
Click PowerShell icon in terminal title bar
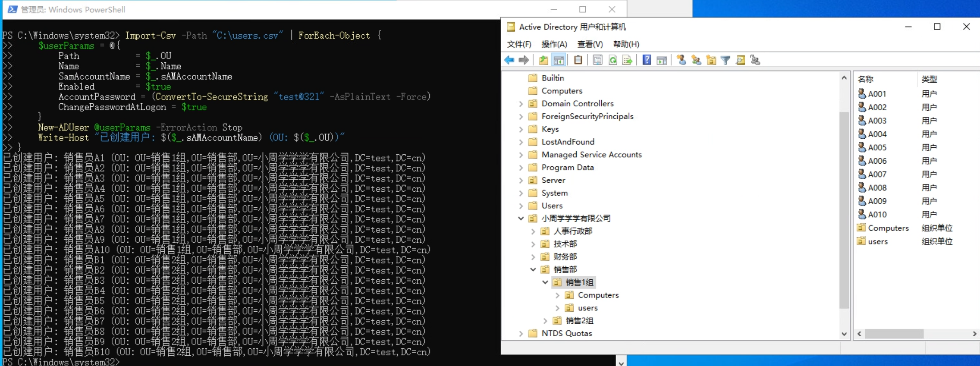coord(12,9)
